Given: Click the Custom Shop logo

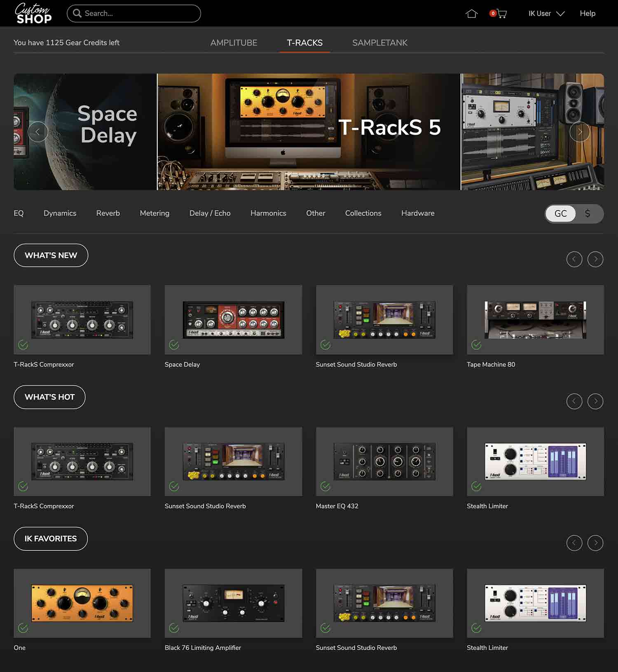Looking at the screenshot, I should point(33,13).
